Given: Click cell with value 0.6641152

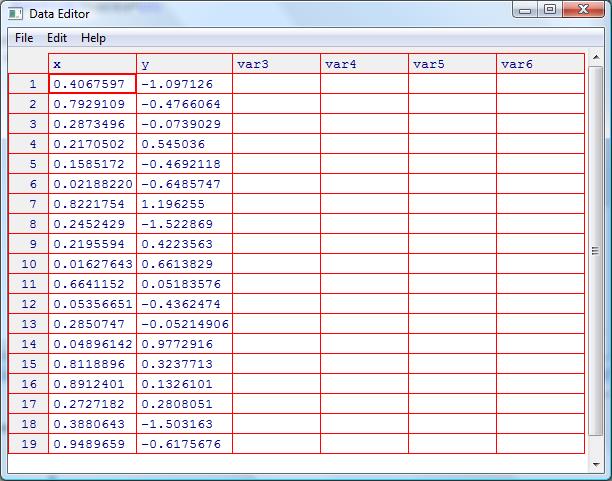Looking at the screenshot, I should (93, 284).
